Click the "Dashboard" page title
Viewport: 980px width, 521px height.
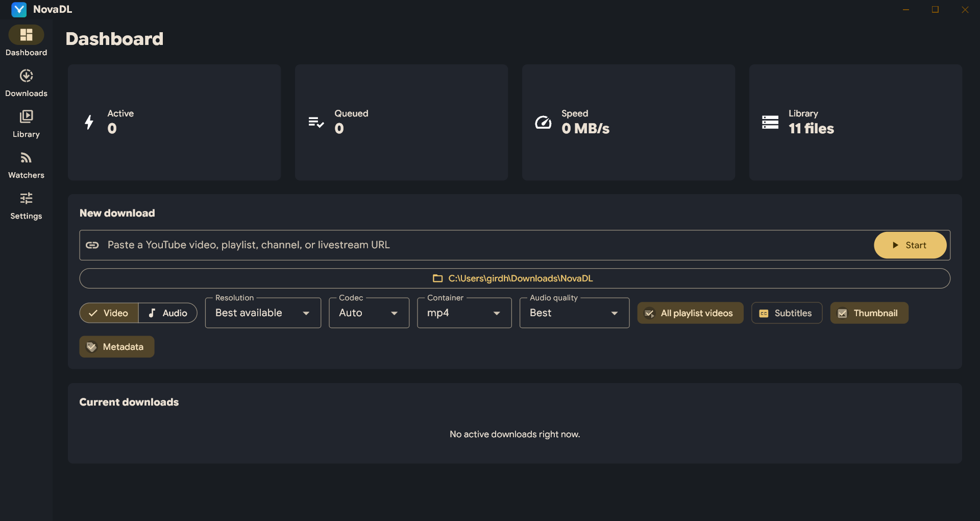[114, 39]
